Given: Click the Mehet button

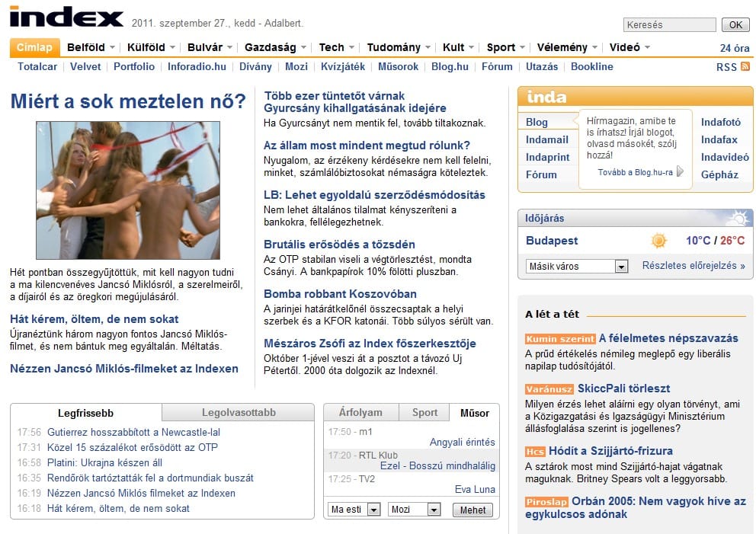Looking at the screenshot, I should [x=472, y=510].
